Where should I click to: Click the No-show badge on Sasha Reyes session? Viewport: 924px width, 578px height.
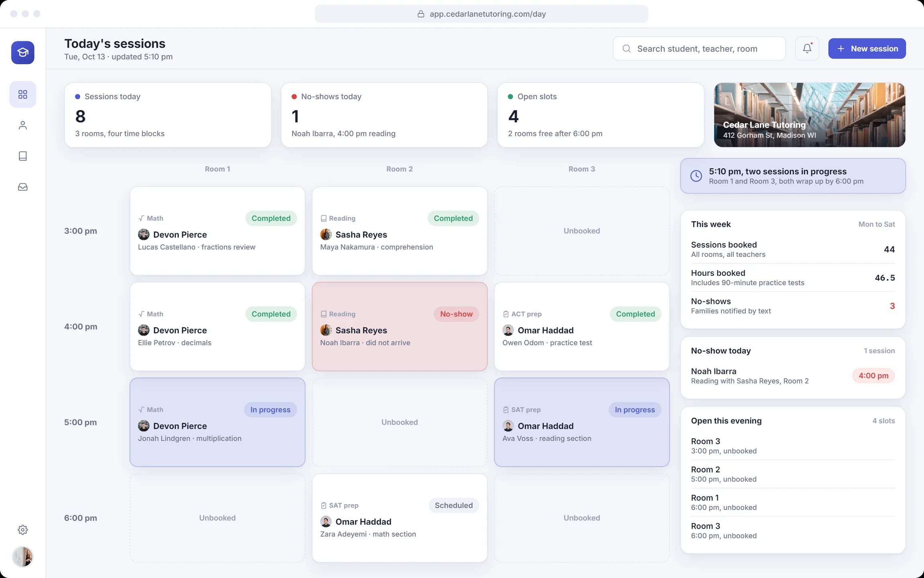click(x=456, y=314)
